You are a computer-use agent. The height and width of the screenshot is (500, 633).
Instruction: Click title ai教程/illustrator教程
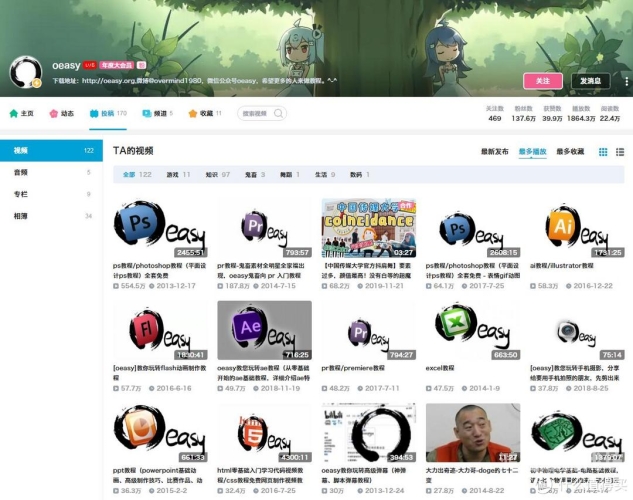(x=562, y=266)
